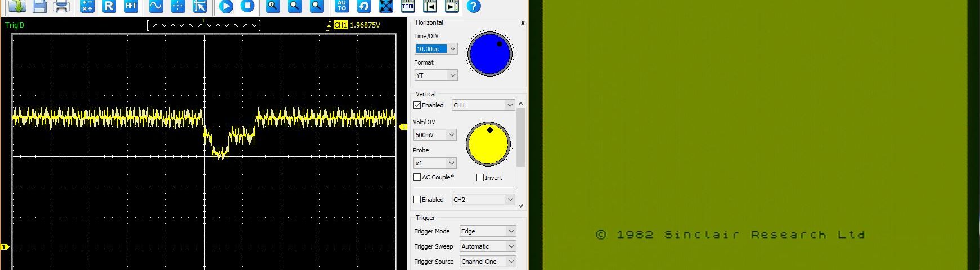The width and height of the screenshot is (980, 270).
Task: Open the Help question mark icon
Action: [x=474, y=6]
